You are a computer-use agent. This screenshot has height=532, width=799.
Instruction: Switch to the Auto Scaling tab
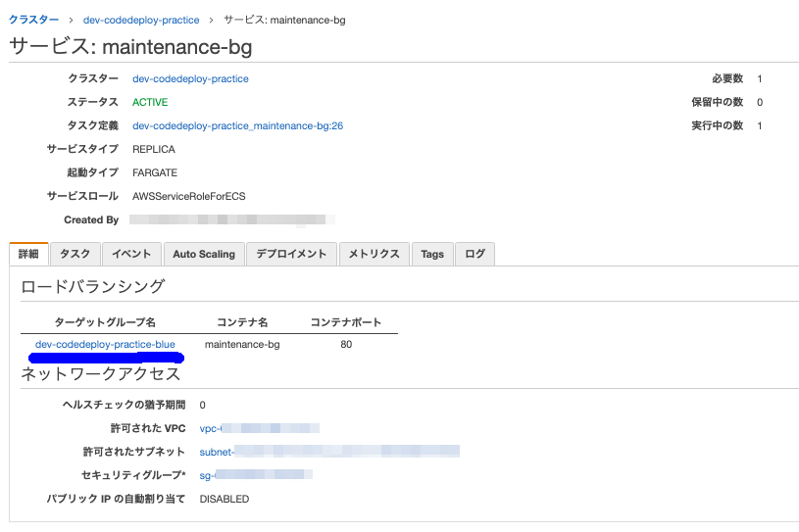pyautogui.click(x=204, y=254)
